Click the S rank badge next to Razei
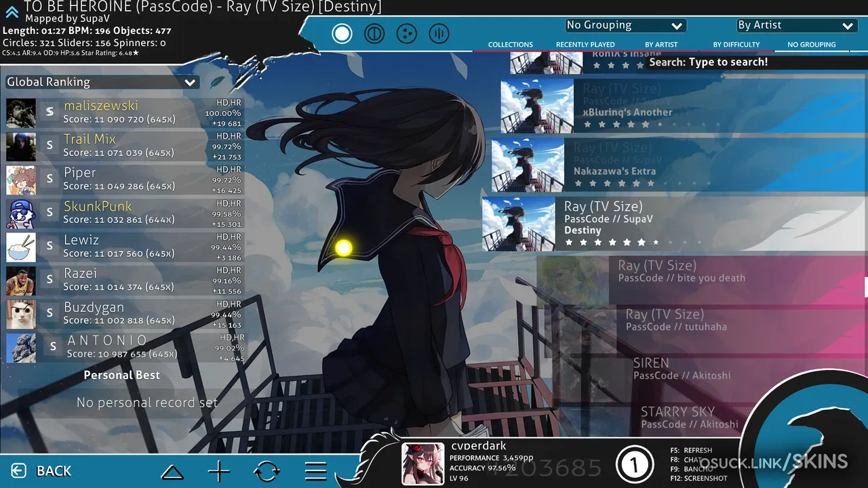 50,280
